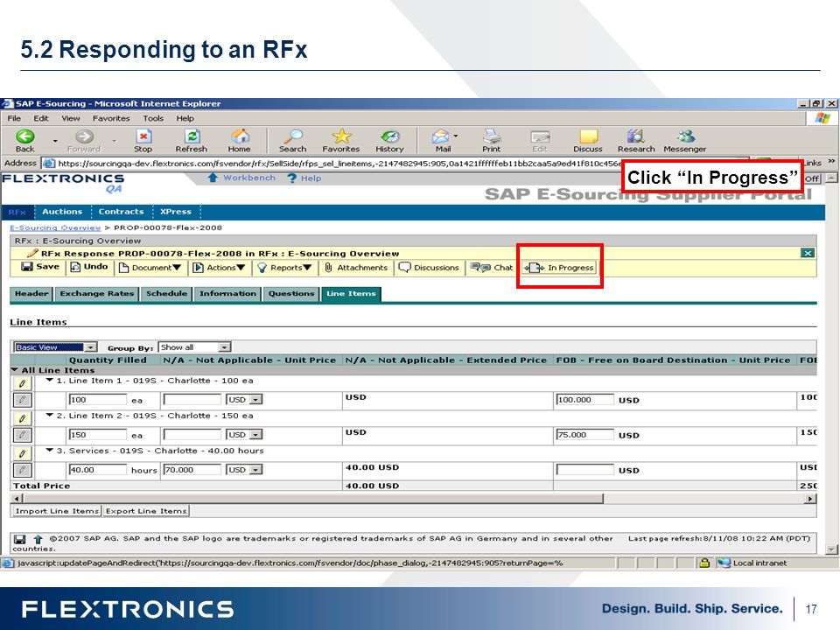Screen dimensions: 840x630
Task: Click the Print icon
Action: click(x=491, y=140)
